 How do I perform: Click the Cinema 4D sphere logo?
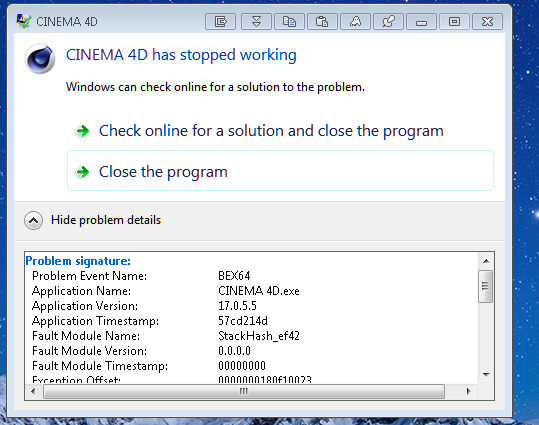point(40,59)
